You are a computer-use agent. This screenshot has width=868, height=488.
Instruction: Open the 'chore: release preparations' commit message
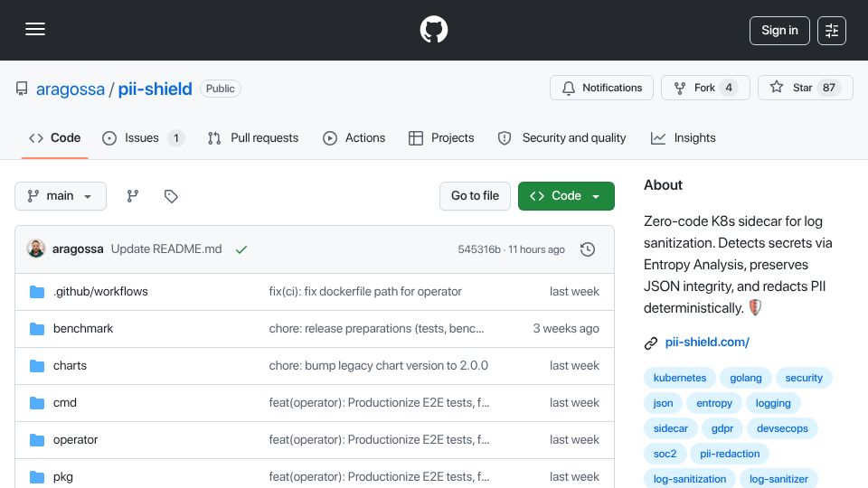click(376, 329)
